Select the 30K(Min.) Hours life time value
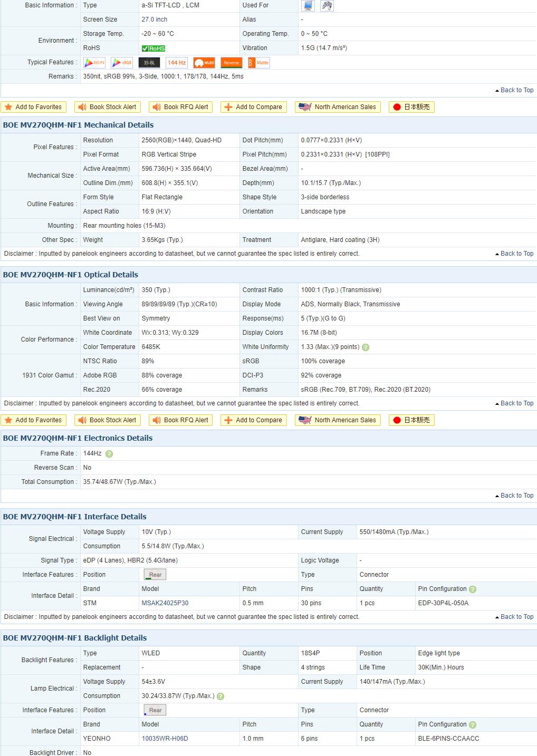This screenshot has width=537, height=756. click(441, 667)
